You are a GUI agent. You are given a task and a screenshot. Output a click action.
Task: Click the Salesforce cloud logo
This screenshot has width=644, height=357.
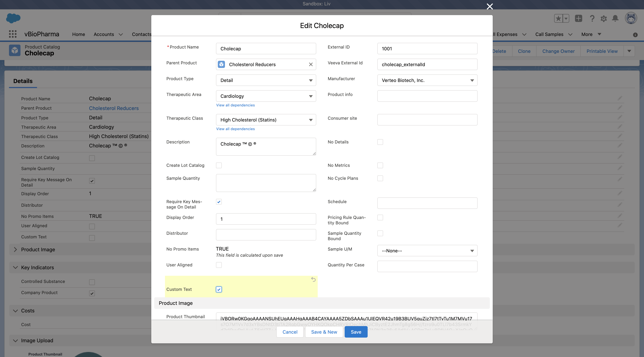[x=13, y=18]
